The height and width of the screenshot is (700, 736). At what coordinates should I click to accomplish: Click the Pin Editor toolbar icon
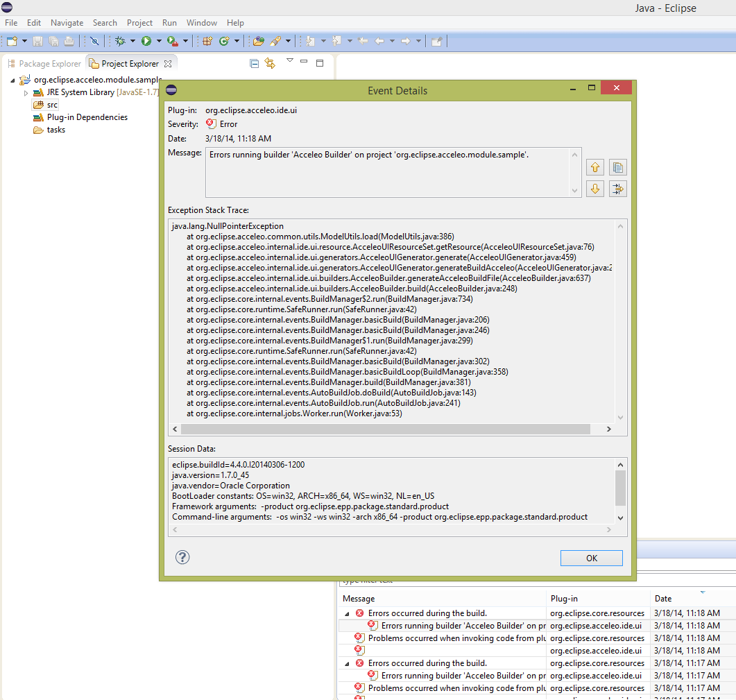pos(436,42)
